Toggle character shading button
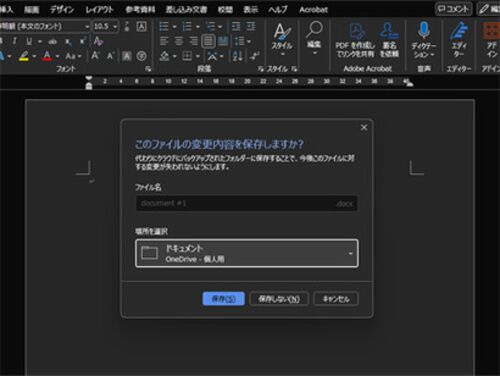The width and height of the screenshot is (500, 376). coord(126,56)
